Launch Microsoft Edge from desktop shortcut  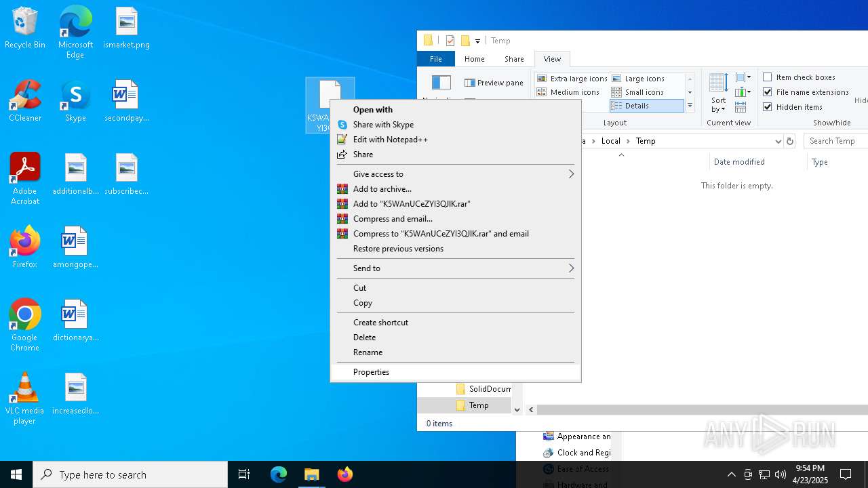75,32
